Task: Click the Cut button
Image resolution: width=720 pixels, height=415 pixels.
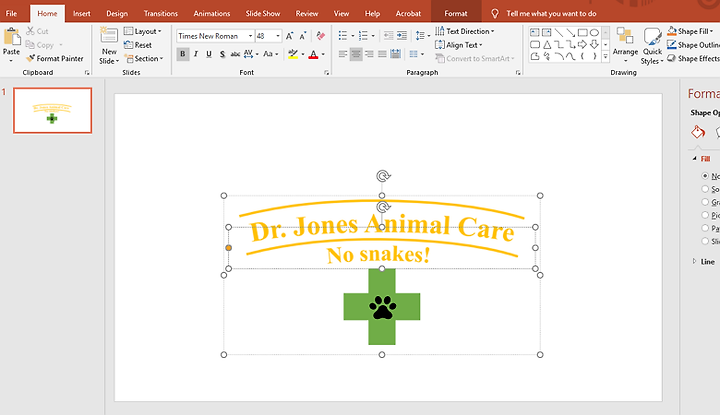Action: (37, 31)
